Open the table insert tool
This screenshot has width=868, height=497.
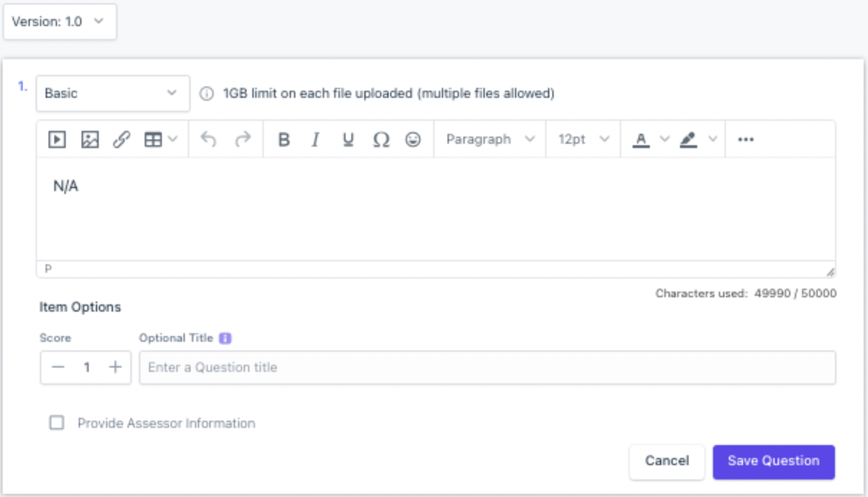coord(161,139)
